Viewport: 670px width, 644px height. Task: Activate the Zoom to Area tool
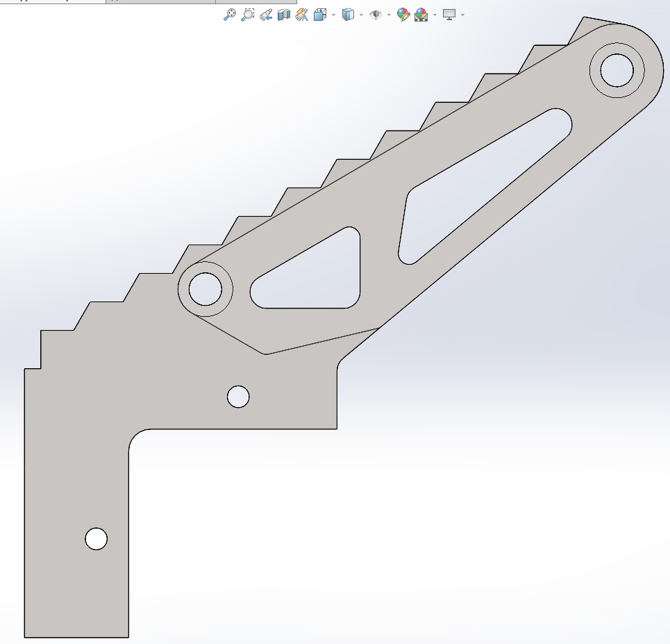pos(247,15)
